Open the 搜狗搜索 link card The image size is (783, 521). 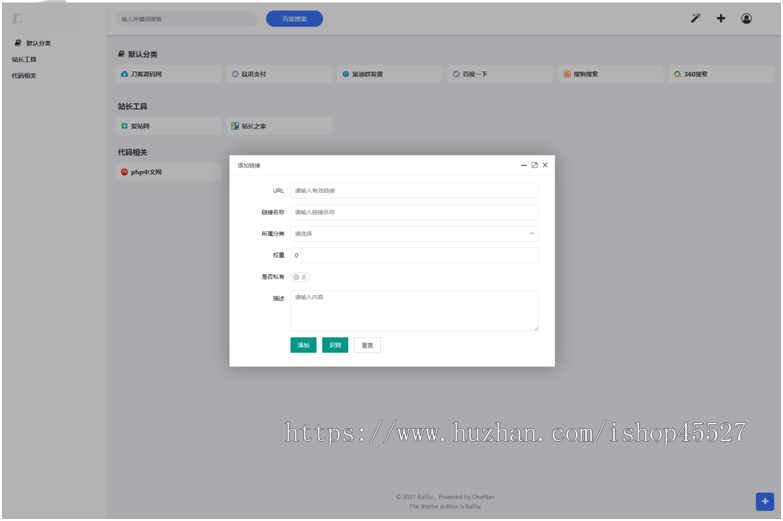point(610,74)
